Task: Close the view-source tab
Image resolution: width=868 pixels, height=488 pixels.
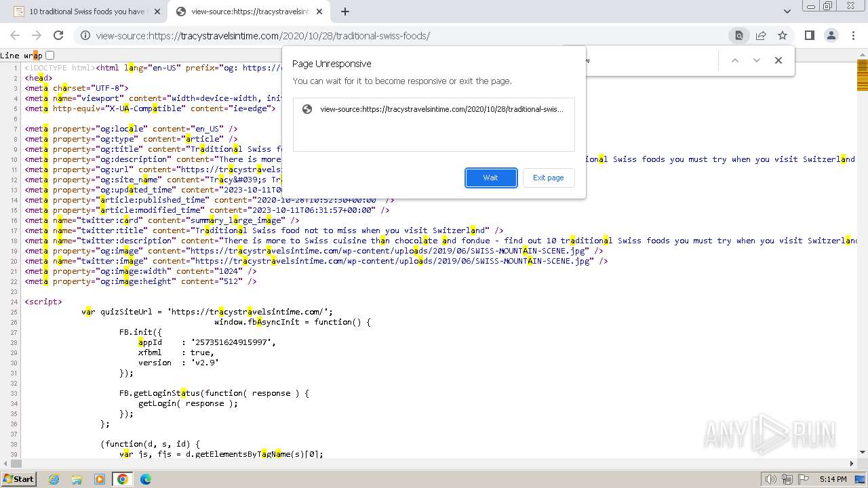Action: coord(319,12)
